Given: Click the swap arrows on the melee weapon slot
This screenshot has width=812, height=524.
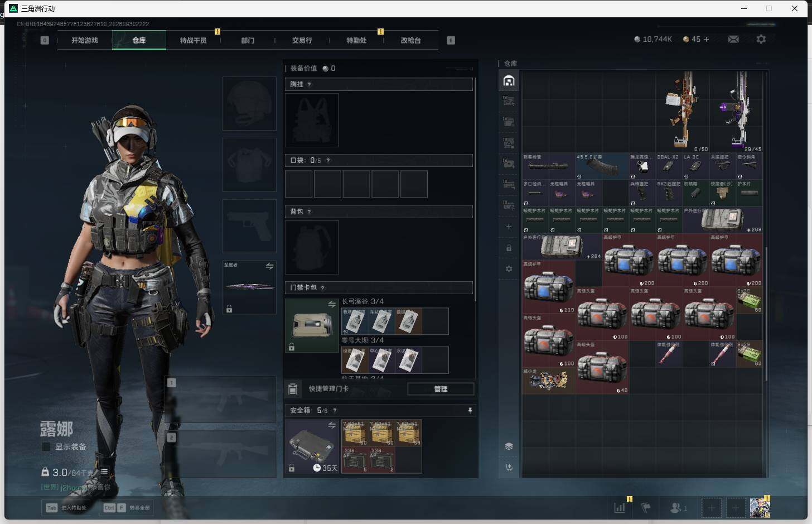Looking at the screenshot, I should [269, 266].
